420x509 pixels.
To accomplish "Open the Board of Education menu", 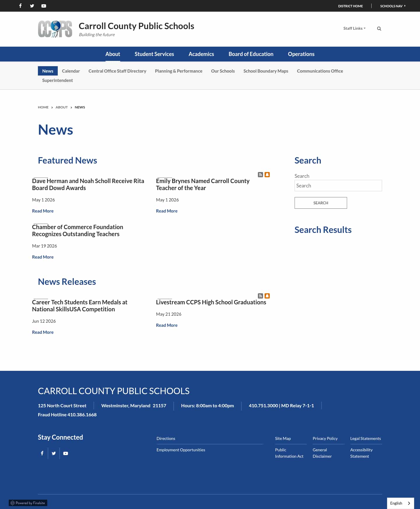I will 251,54.
